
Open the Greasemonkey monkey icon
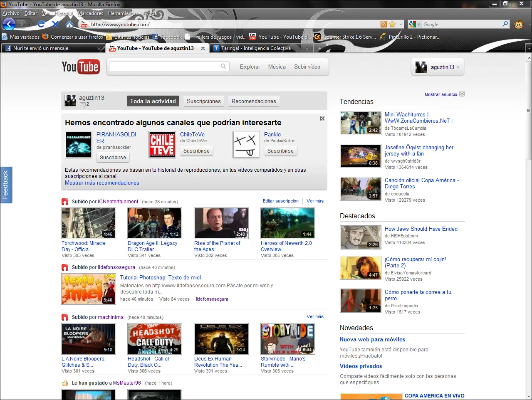pyautogui.click(x=519, y=24)
